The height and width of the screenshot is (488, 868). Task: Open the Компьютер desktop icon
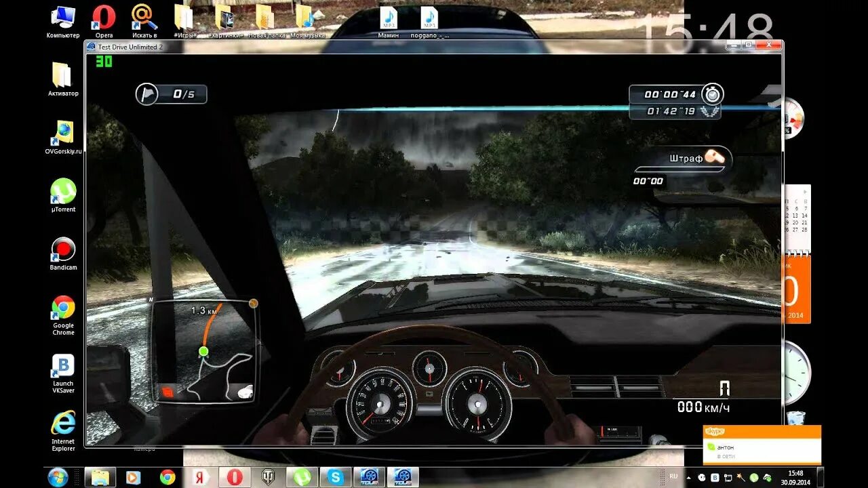point(62,21)
